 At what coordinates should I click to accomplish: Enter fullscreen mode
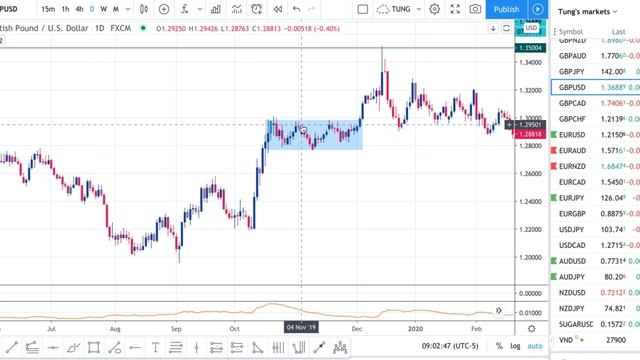(x=455, y=9)
